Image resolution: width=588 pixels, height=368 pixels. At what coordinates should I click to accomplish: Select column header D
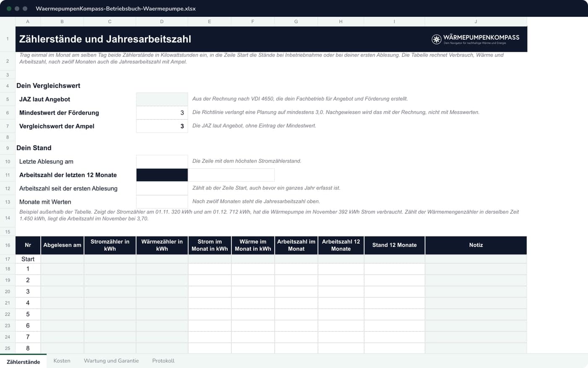(162, 21)
